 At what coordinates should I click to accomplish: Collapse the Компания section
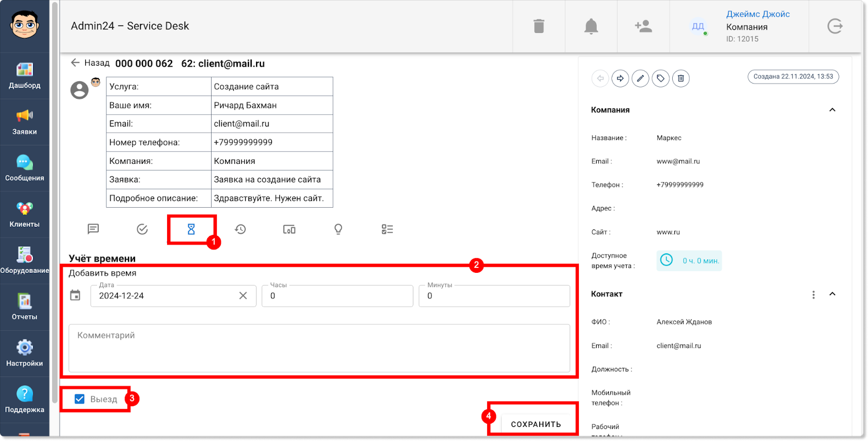click(x=832, y=110)
